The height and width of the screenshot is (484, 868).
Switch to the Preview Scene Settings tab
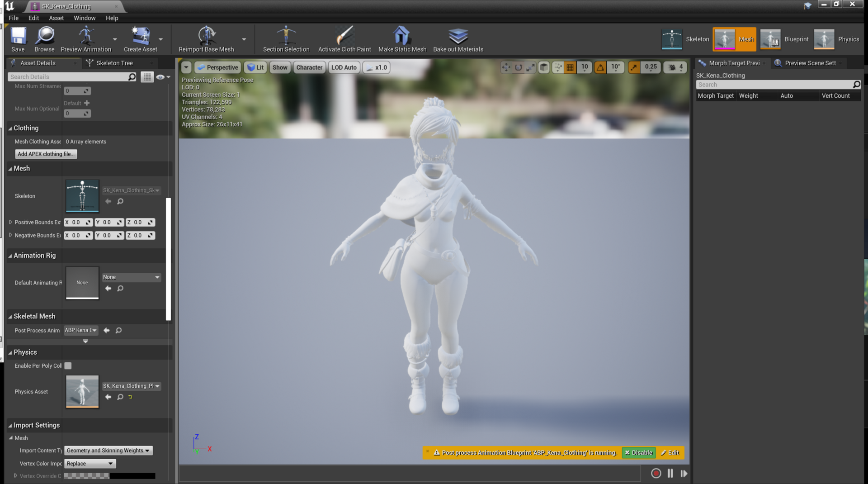pos(810,63)
